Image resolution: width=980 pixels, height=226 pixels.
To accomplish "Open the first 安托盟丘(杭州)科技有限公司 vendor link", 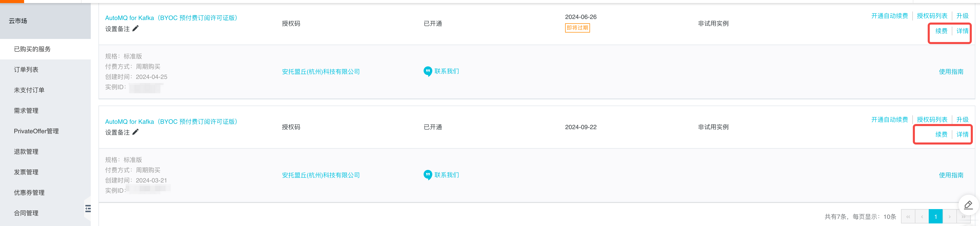I will click(321, 71).
